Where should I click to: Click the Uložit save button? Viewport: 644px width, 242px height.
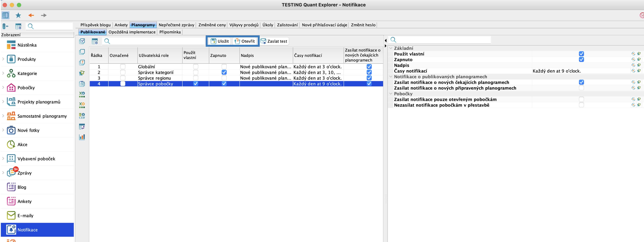tap(220, 41)
